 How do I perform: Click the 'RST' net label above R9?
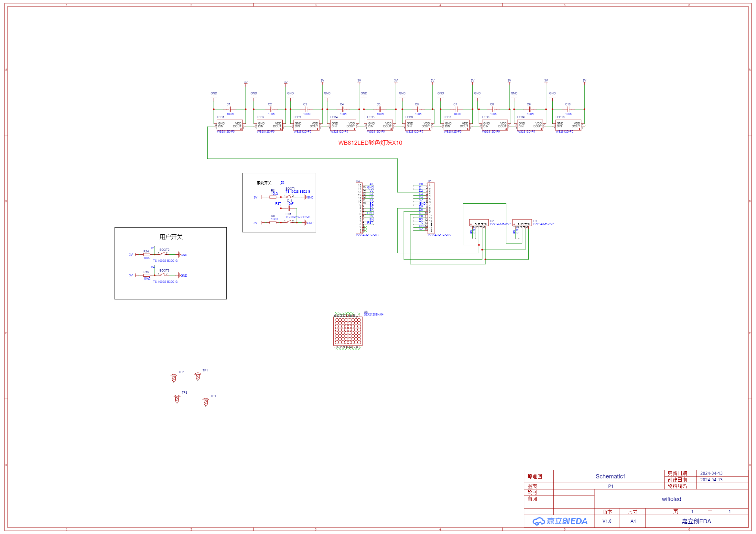(x=278, y=204)
